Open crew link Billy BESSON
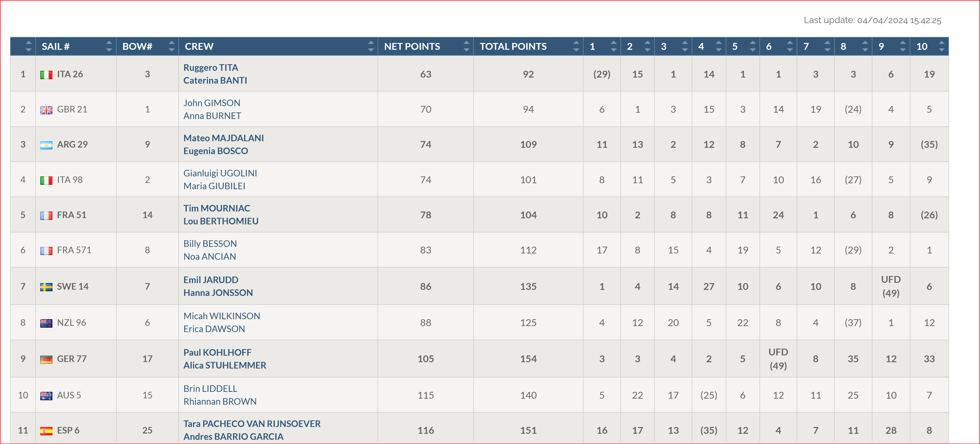Screen dimensions: 980x444 pos(210,244)
